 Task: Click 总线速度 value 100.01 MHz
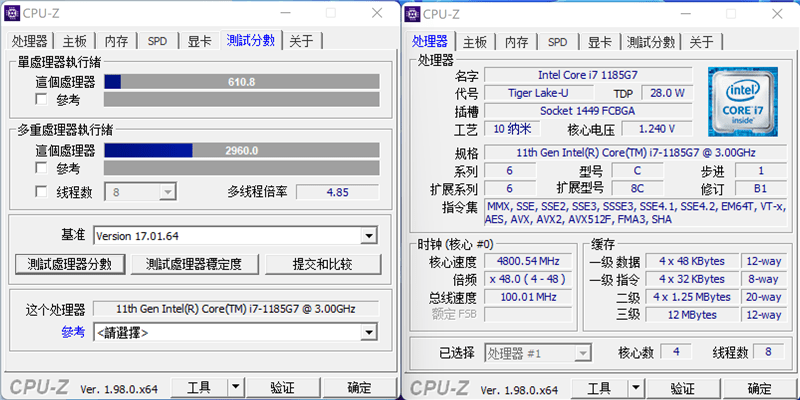click(x=528, y=297)
